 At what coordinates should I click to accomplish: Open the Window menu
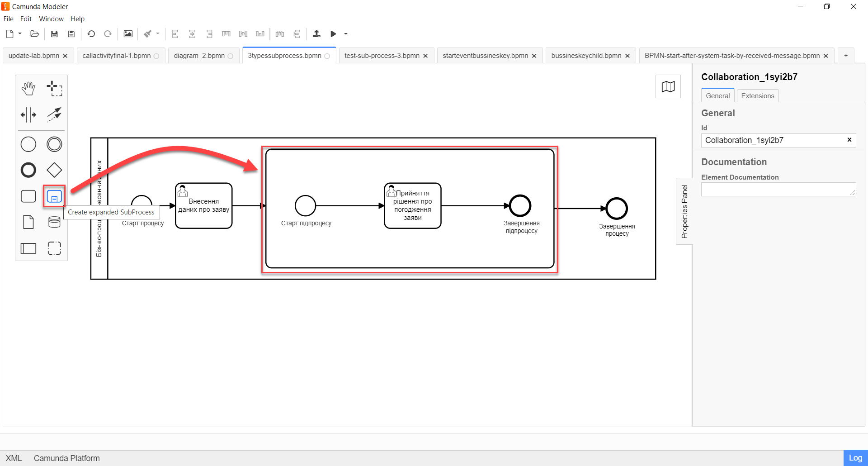click(52, 19)
